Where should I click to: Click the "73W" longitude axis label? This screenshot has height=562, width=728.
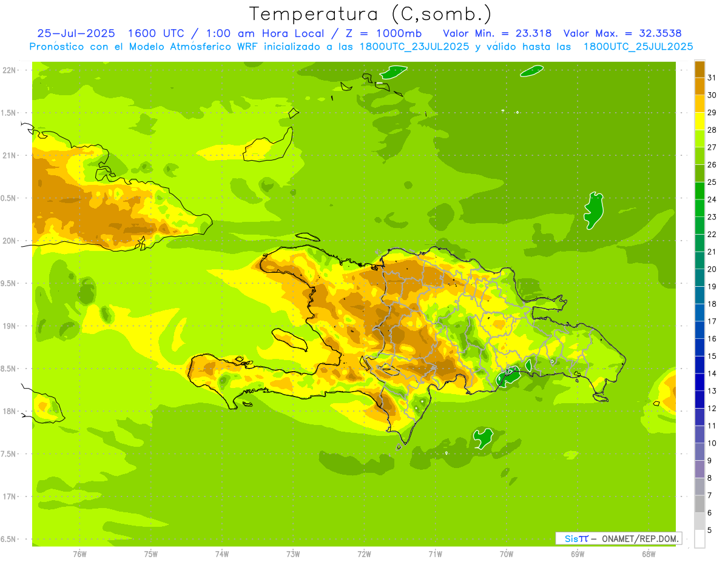coord(293,554)
